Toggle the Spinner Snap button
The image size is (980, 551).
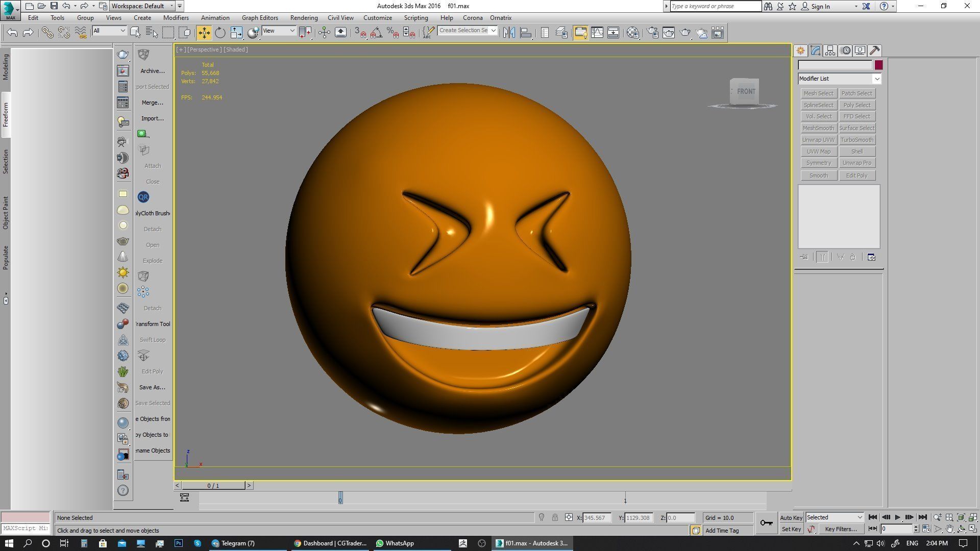[x=409, y=33]
